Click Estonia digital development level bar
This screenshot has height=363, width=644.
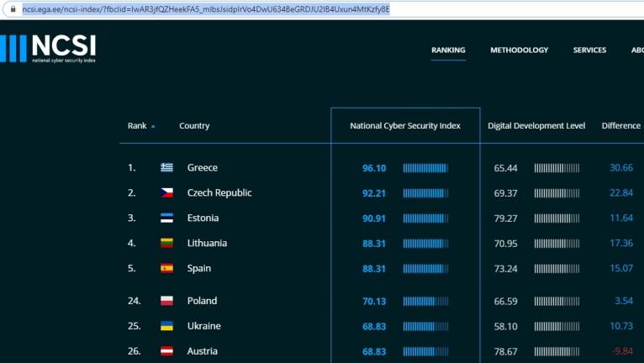(x=557, y=218)
